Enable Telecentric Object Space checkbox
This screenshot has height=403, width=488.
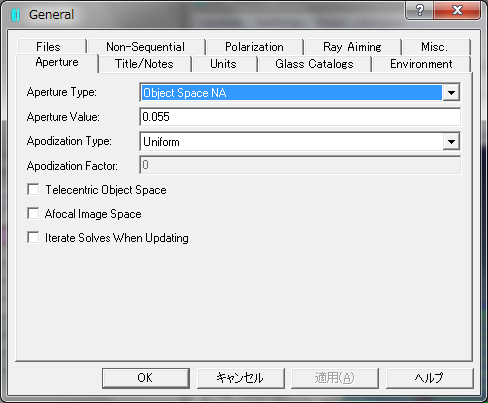click(33, 190)
